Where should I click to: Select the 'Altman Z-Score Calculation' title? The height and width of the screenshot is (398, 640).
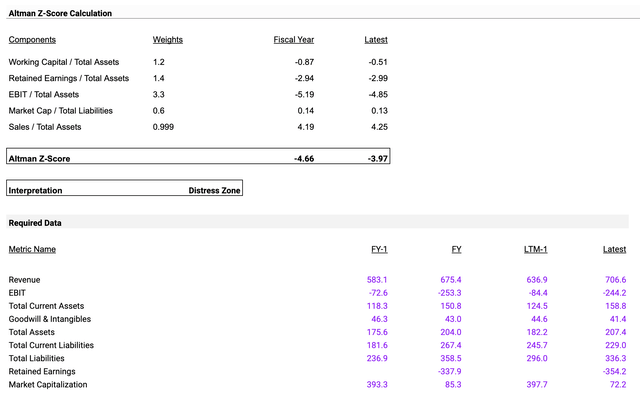[60, 13]
